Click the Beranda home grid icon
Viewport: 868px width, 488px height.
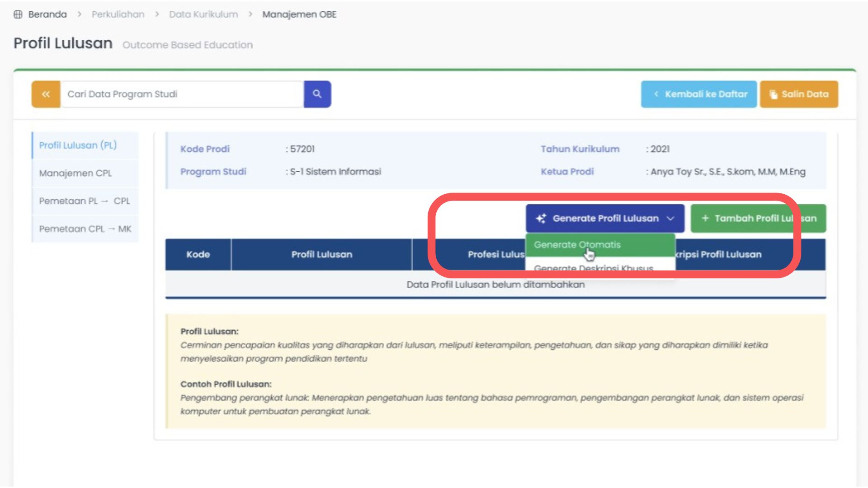coord(18,14)
